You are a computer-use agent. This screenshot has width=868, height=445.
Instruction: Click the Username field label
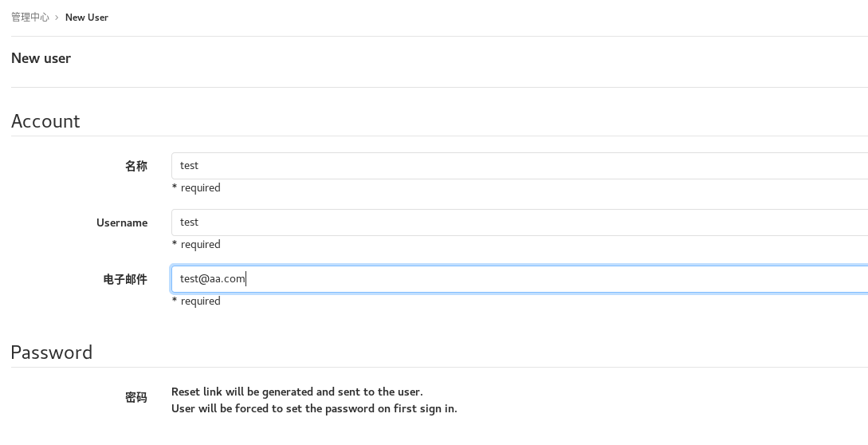(x=122, y=222)
